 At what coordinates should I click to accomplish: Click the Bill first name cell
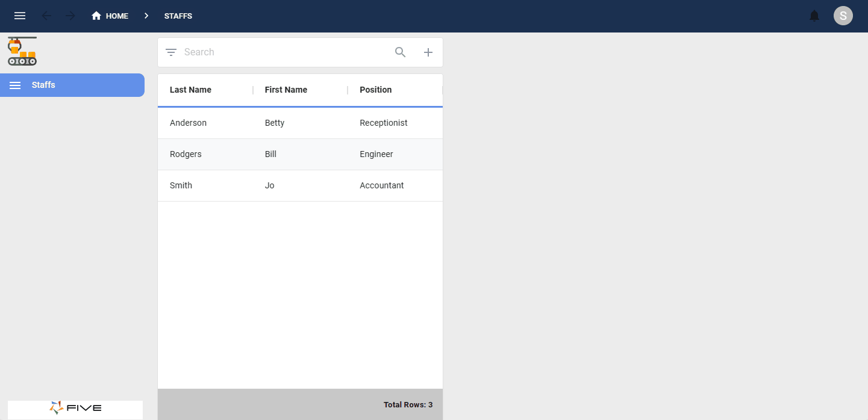click(270, 154)
